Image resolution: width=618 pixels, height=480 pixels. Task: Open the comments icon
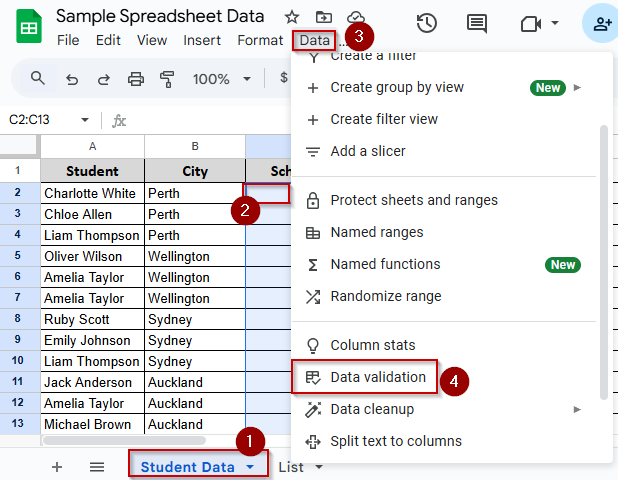tap(477, 24)
